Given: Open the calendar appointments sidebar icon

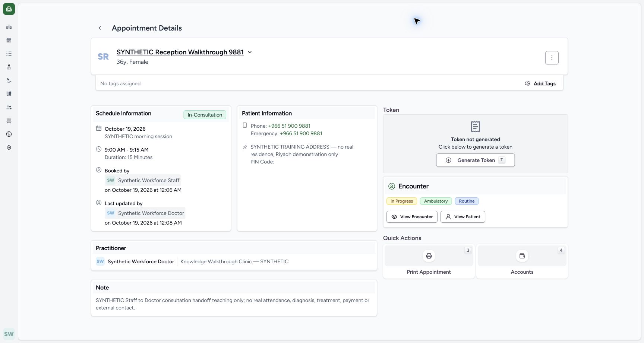Looking at the screenshot, I should (9, 40).
